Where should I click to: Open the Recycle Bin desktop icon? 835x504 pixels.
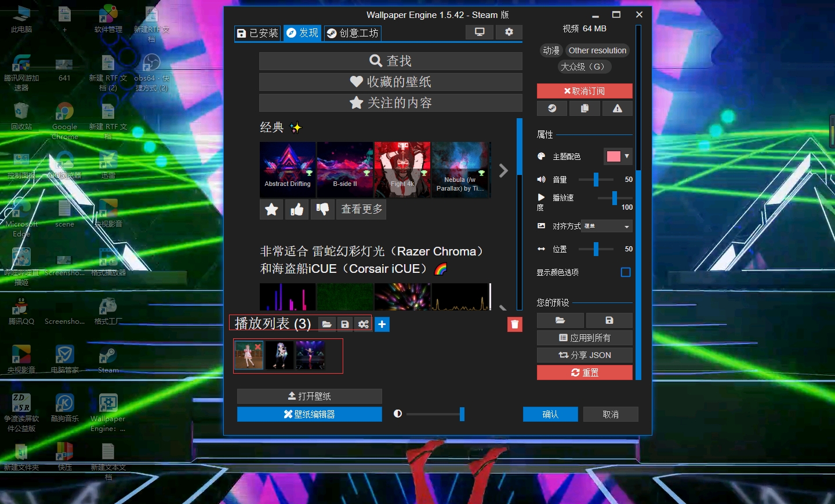tap(21, 116)
